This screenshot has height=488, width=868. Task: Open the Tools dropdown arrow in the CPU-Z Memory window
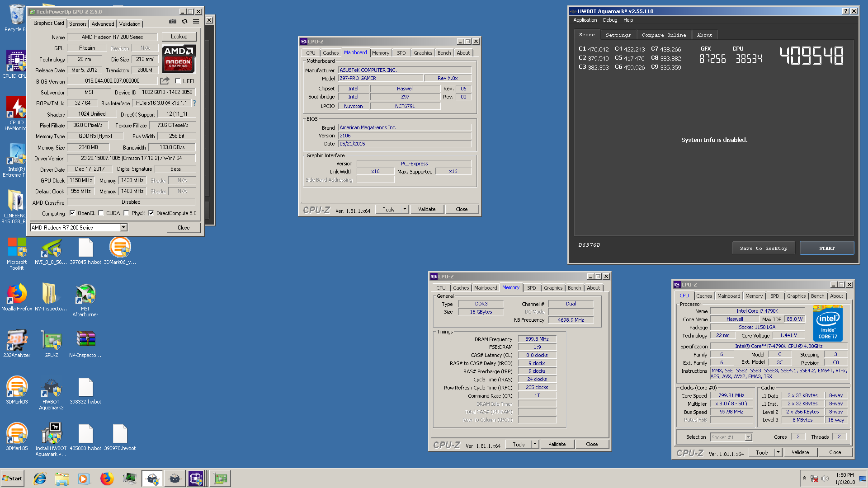[x=535, y=444]
